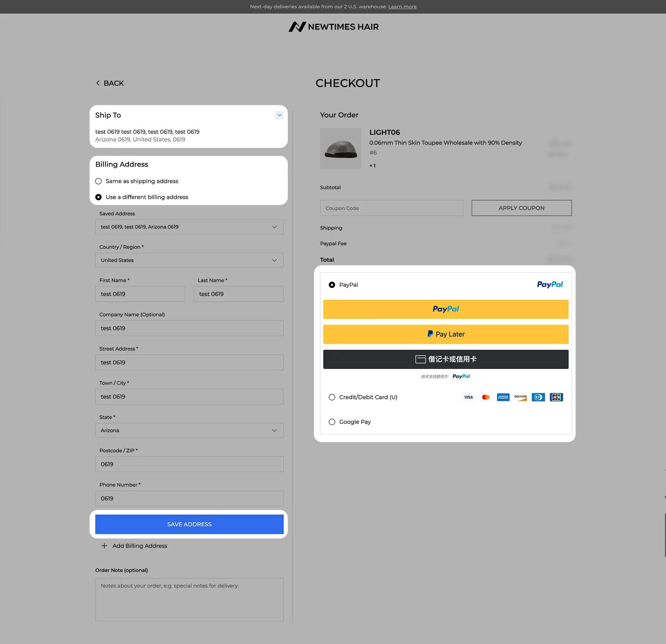Open the Country / Region dropdown
Viewport: 666px width, 644px height.
click(189, 260)
